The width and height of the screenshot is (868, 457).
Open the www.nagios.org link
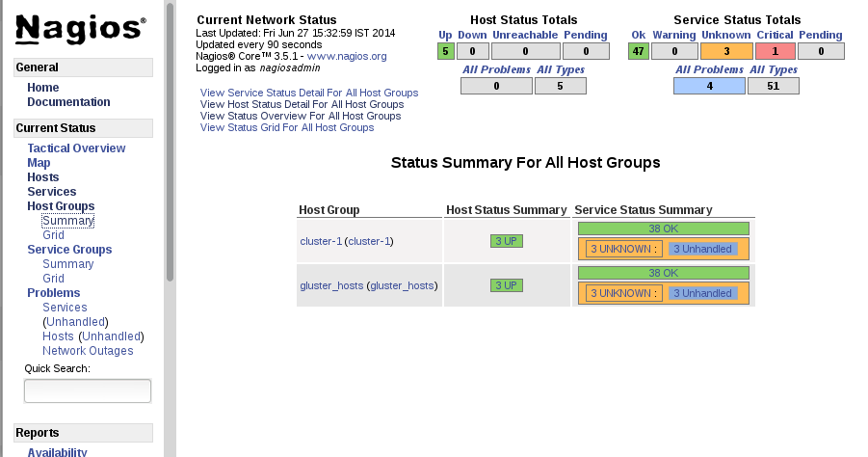coord(347,57)
